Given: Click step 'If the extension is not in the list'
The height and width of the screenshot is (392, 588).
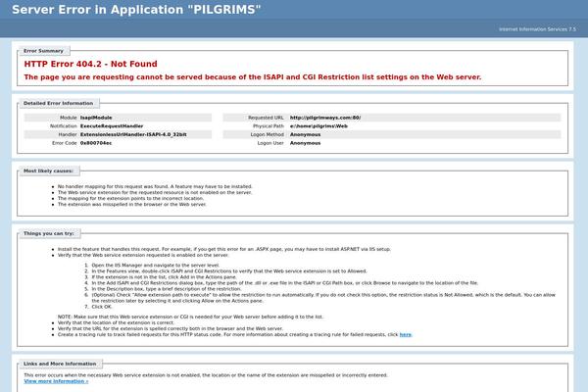Looking at the screenshot, I should pyautogui.click(x=165, y=277).
